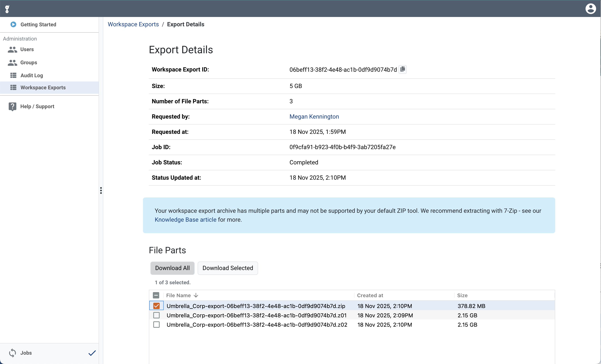Open Groups in the Administration menu
The image size is (601, 364).
[29, 62]
